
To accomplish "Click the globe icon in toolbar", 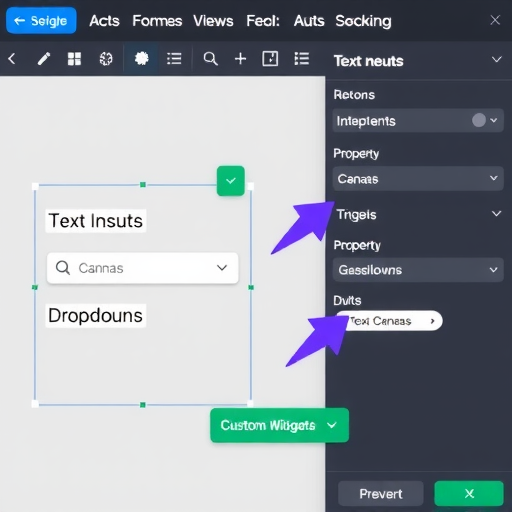I will click(106, 59).
